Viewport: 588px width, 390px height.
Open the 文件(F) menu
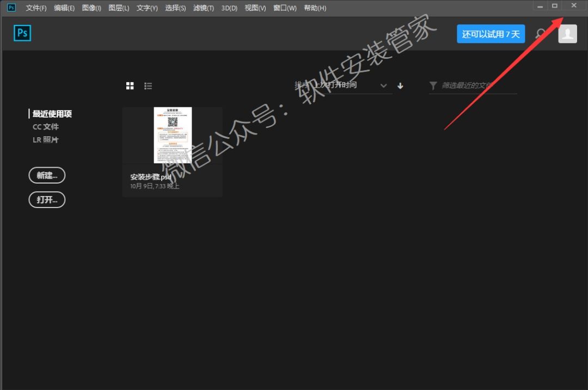click(36, 8)
